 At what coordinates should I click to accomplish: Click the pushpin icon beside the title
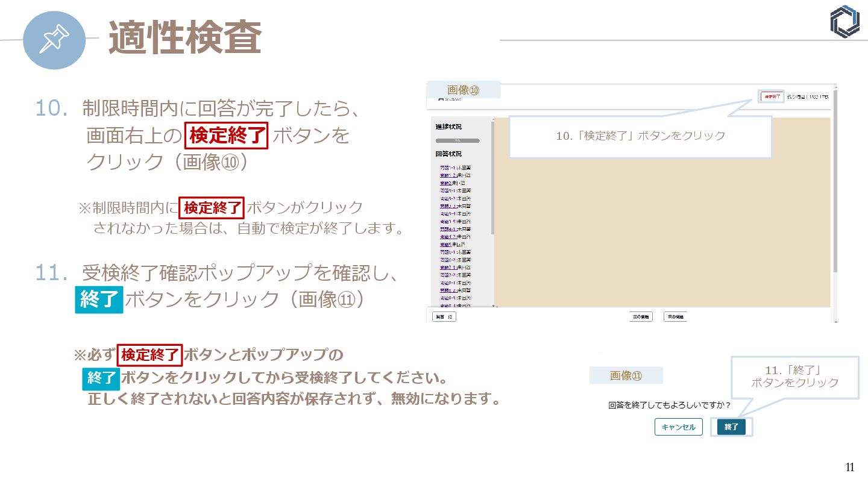coord(54,40)
